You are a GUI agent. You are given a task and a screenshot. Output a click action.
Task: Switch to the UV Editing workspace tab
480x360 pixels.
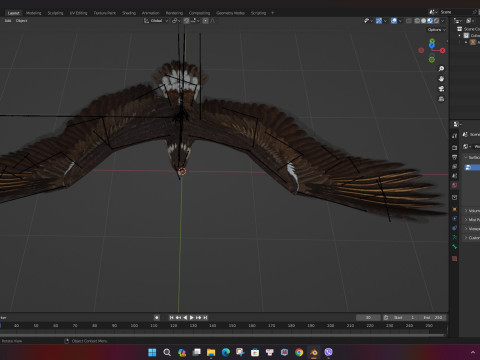[x=78, y=13]
